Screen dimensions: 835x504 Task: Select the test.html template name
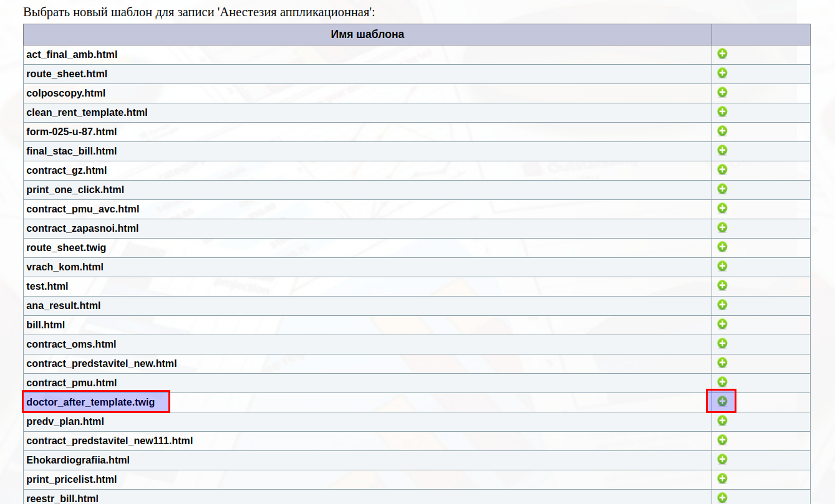click(47, 287)
